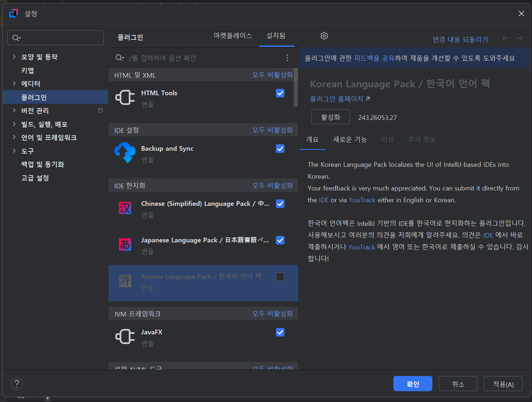
Task: Click 모두 비활성화 for HTML 및 XML
Action: click(x=273, y=75)
